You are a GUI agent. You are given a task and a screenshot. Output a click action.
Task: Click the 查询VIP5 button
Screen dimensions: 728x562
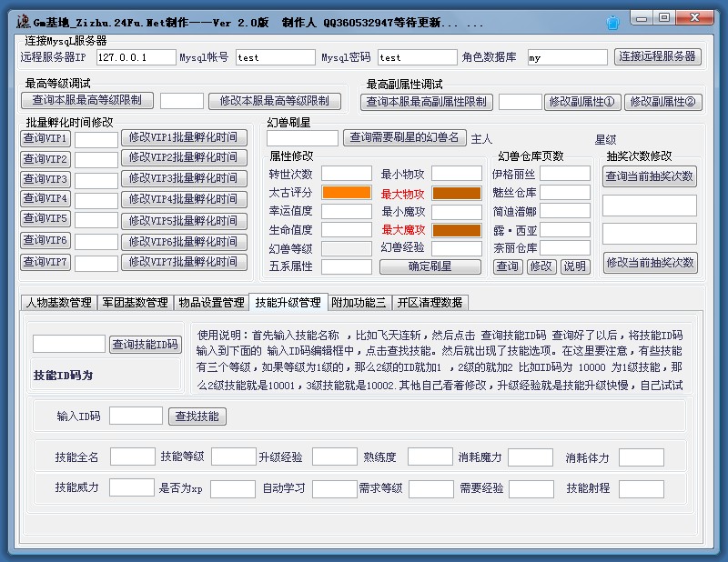(45, 220)
